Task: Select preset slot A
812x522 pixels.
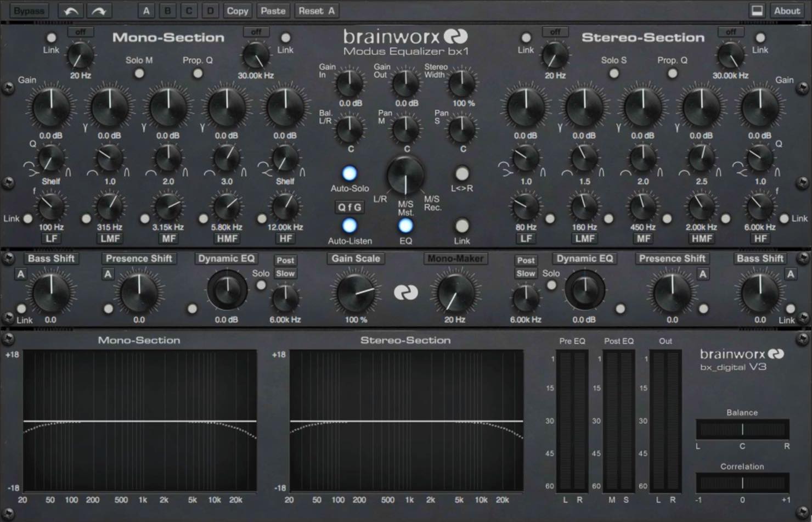Action: tap(146, 10)
